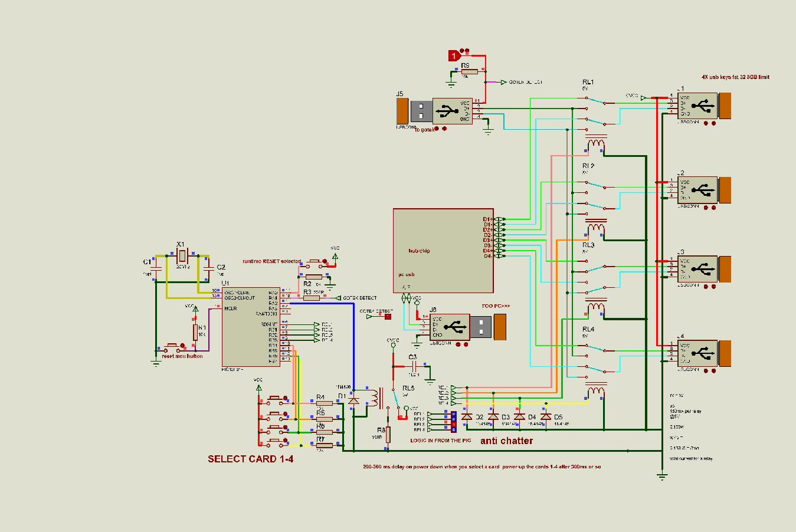The width and height of the screenshot is (796, 532).
Task: Select resistor R6
Action: [324, 432]
